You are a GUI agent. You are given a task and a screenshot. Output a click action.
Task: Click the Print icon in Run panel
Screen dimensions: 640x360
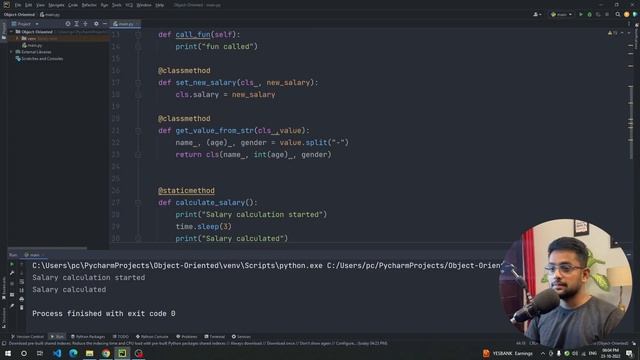[22, 299]
